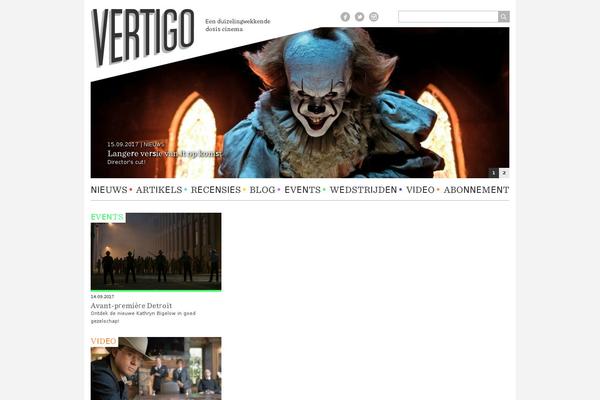Click the green EVENTS section label

tap(107, 217)
